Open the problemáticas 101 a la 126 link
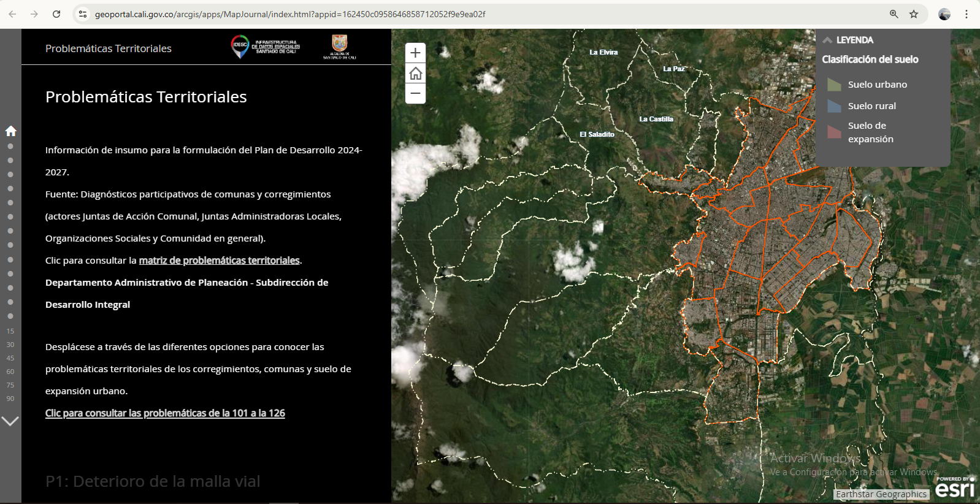 [165, 413]
